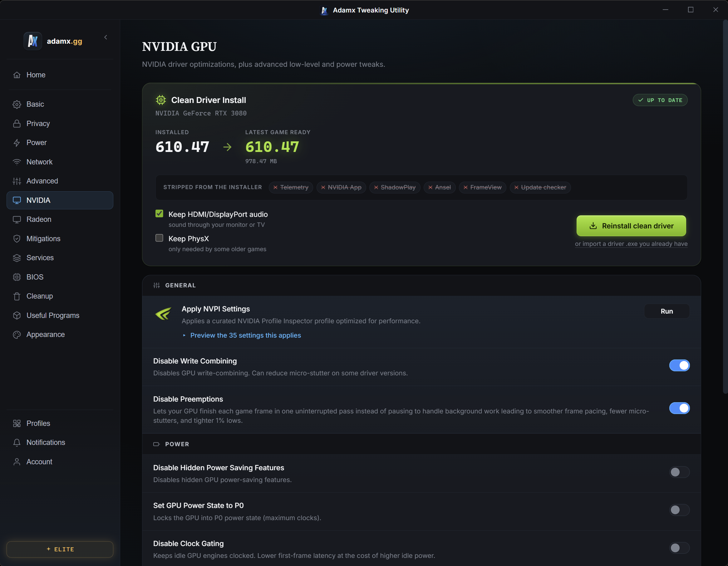
Task: Click the Notifications bell icon
Action: point(17,442)
